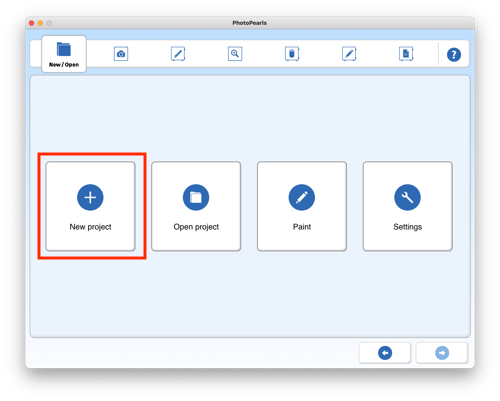Click the gray disabled zoom window button
The height and width of the screenshot is (401, 500).
49,23
